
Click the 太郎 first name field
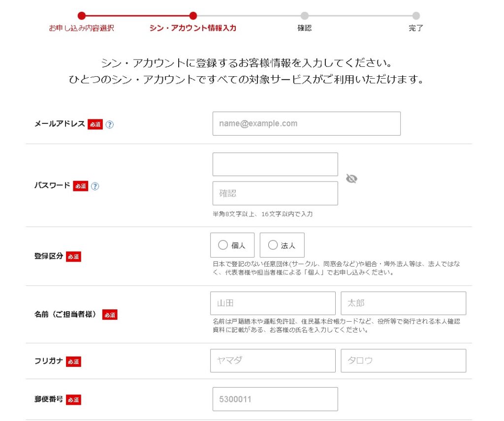coord(403,303)
